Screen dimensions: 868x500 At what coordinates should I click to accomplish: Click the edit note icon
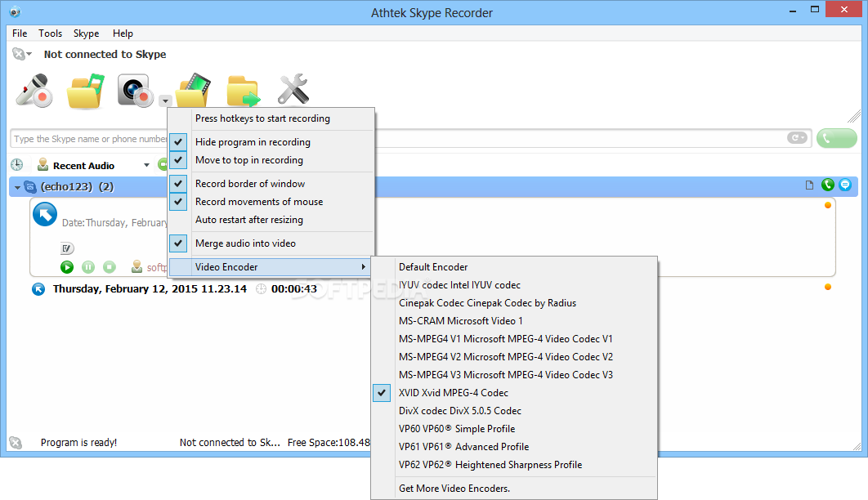[x=67, y=248]
